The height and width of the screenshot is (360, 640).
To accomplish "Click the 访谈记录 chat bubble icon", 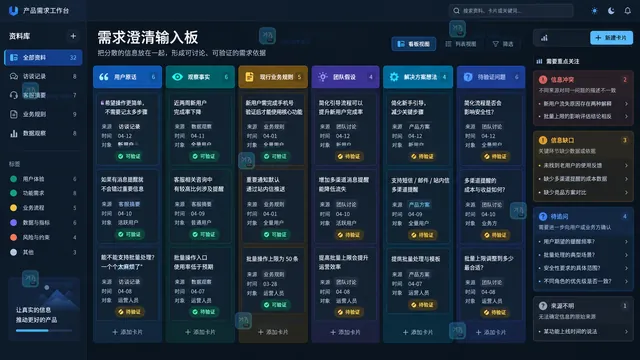I will point(14,76).
